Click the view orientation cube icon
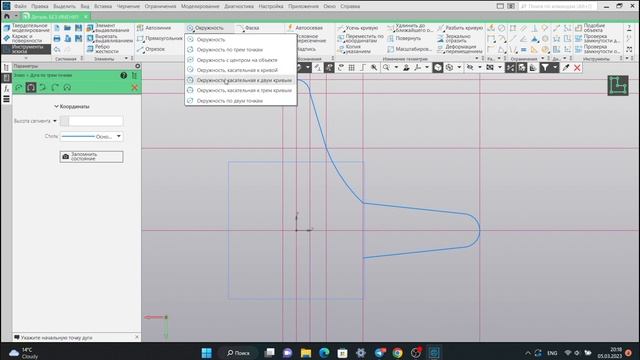The image size is (640, 360). (438, 68)
